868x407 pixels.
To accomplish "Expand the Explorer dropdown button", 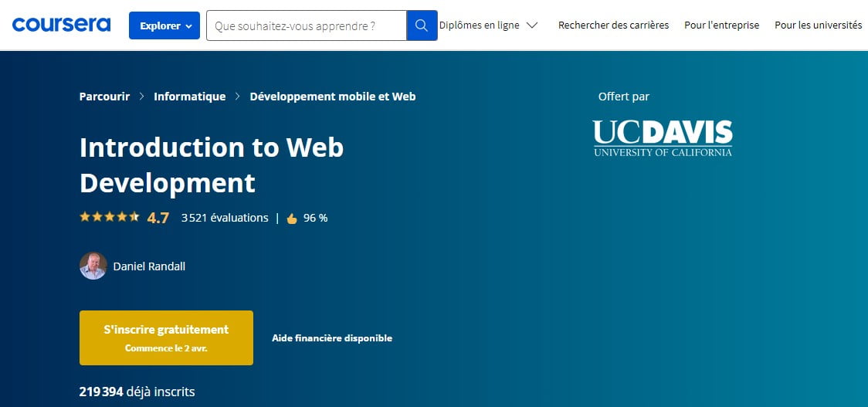I will pos(164,25).
